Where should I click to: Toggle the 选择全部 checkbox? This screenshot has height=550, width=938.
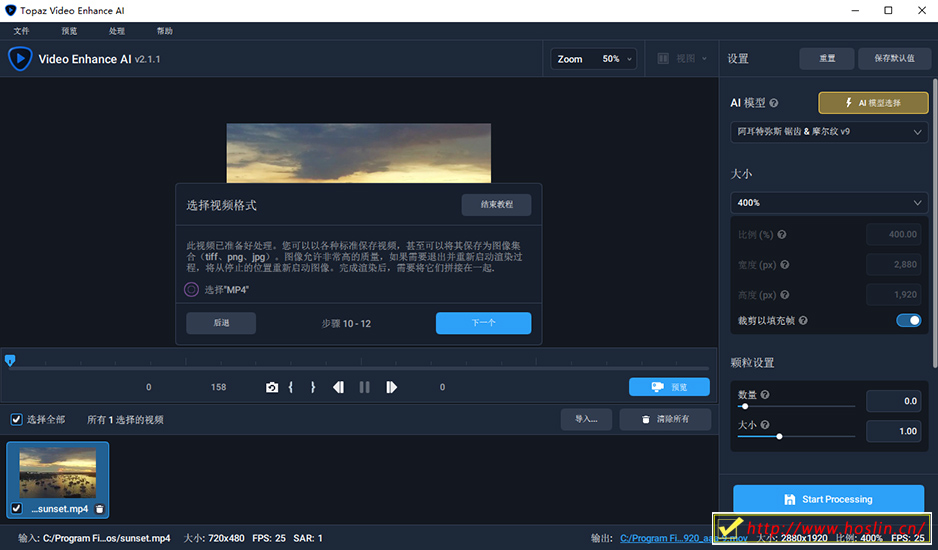(x=17, y=420)
